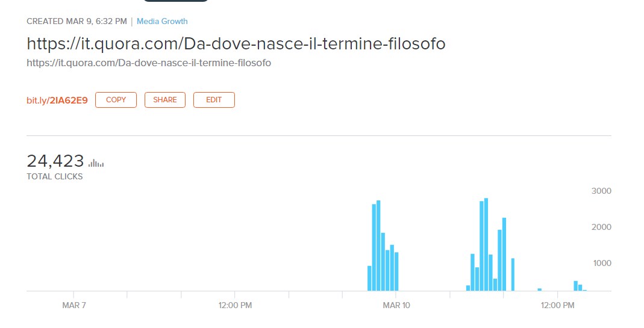Click the CREATED MAR 9, 6:32 PM text
The width and height of the screenshot is (644, 328).
(x=77, y=22)
